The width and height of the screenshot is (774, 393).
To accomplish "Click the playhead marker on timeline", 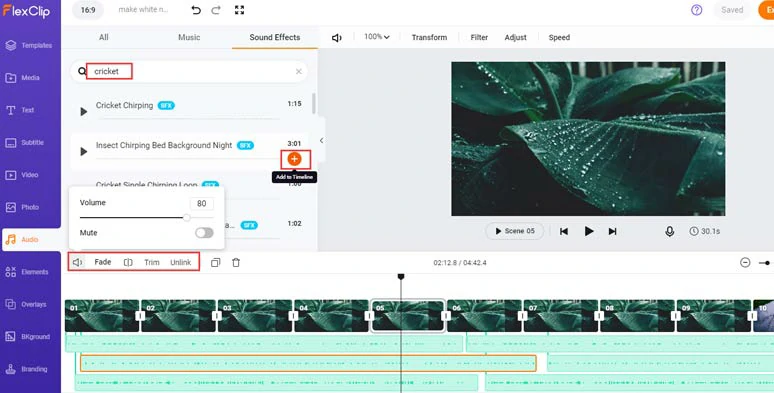I will click(x=401, y=277).
